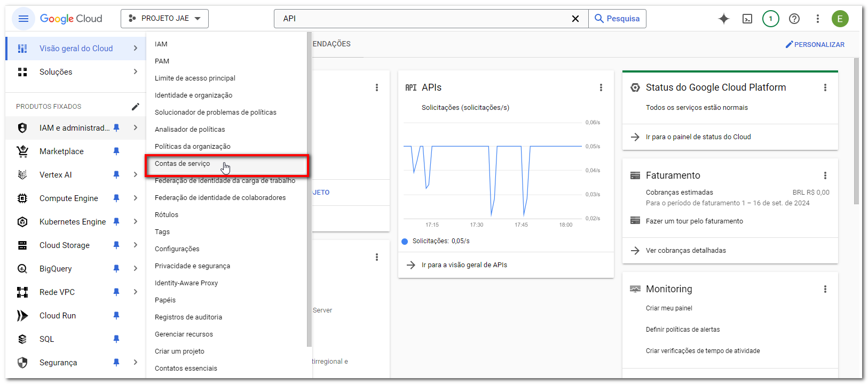Unpin BigQuery product
The width and height of the screenshot is (868, 384).
(116, 269)
